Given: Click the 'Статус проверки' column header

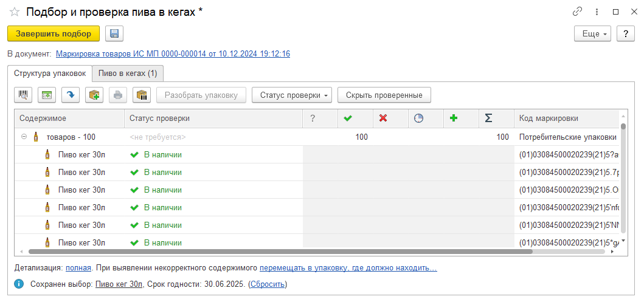Looking at the screenshot, I should pos(213,118).
